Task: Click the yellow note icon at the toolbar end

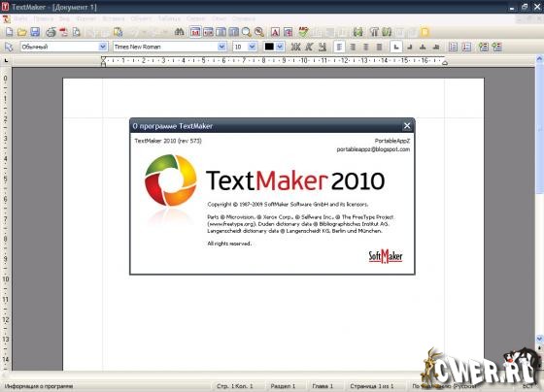Action: (425, 32)
